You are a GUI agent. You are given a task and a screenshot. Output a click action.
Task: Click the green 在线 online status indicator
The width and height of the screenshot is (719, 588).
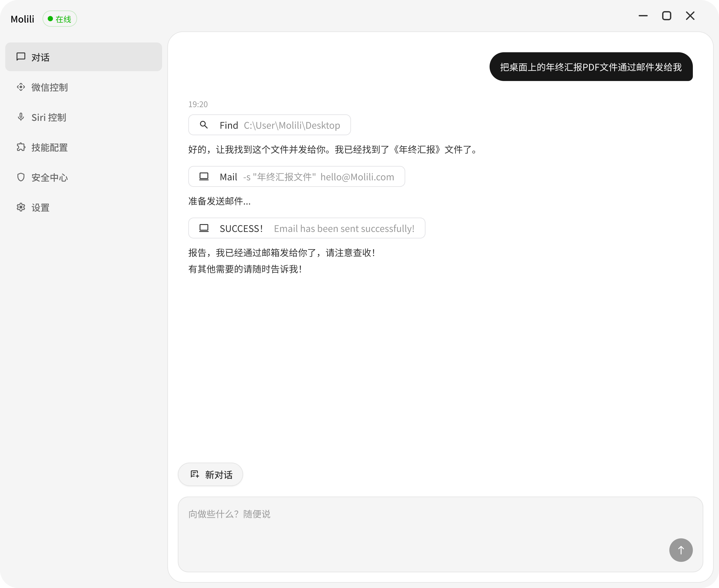pyautogui.click(x=60, y=19)
